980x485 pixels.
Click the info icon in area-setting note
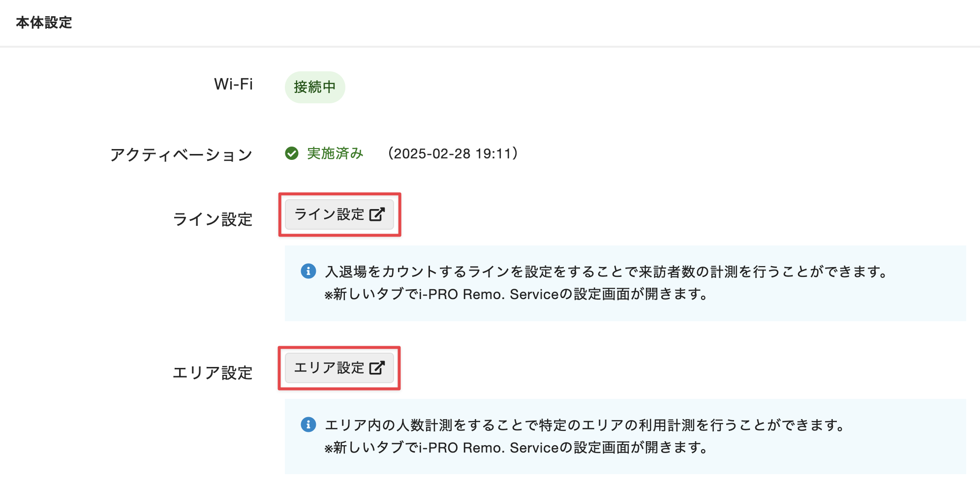coord(308,424)
